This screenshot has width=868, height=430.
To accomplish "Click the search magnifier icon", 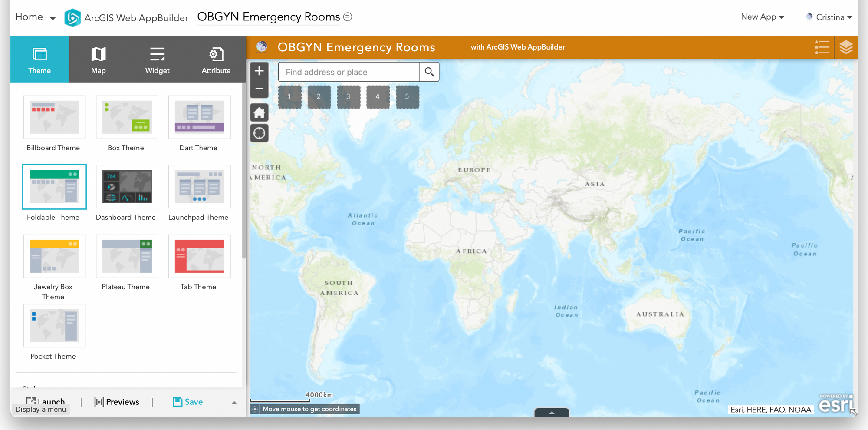I will coord(429,72).
